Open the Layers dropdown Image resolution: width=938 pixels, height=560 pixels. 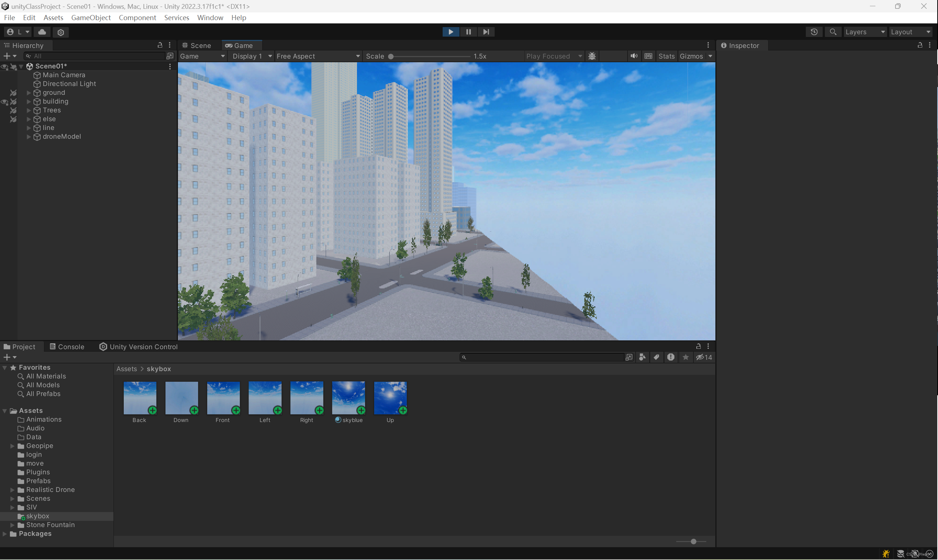tap(865, 32)
